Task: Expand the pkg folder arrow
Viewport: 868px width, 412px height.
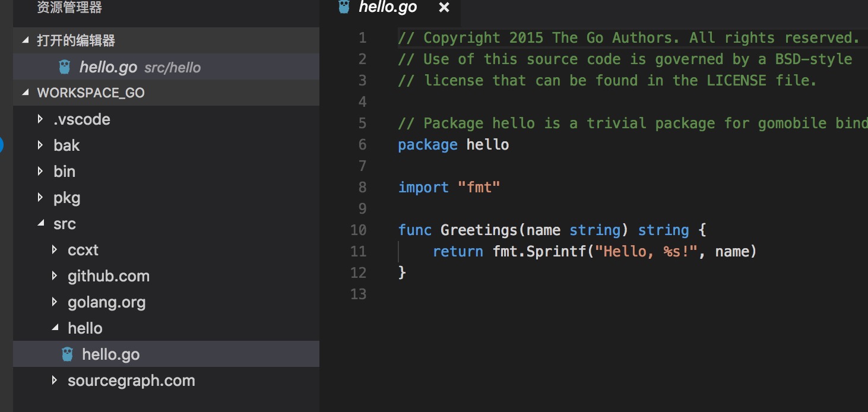Action: (40, 198)
